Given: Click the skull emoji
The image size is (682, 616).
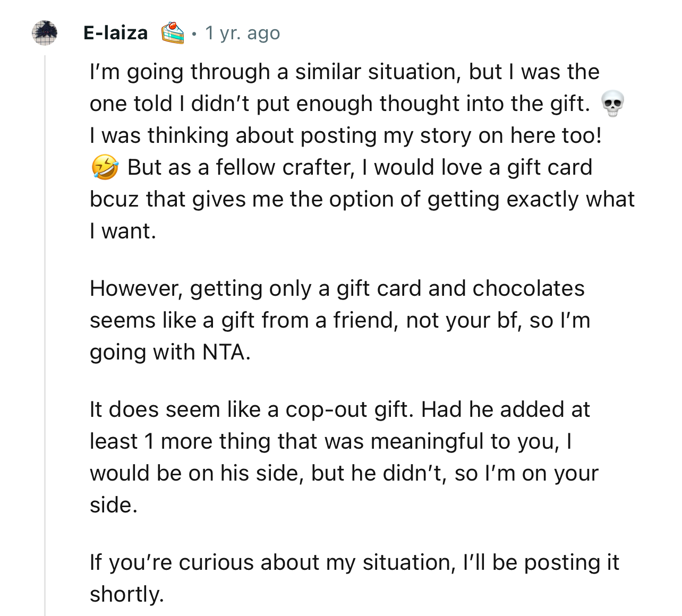Looking at the screenshot, I should click(x=612, y=104).
